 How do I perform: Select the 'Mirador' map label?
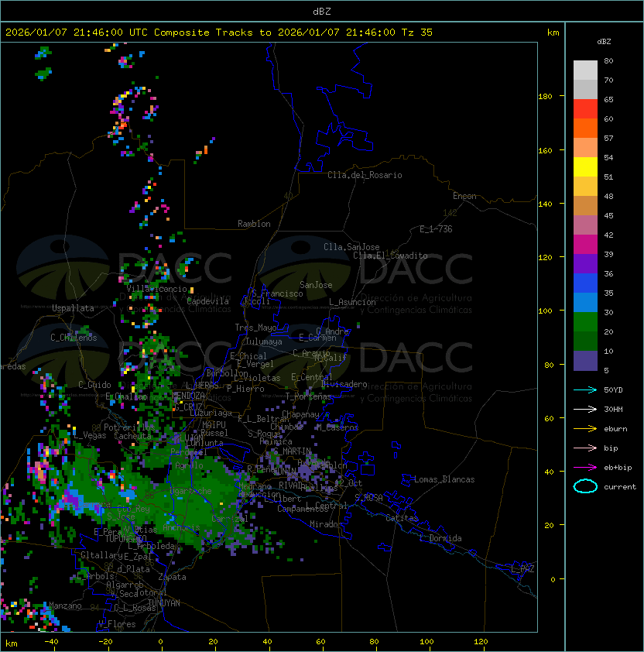326,524
